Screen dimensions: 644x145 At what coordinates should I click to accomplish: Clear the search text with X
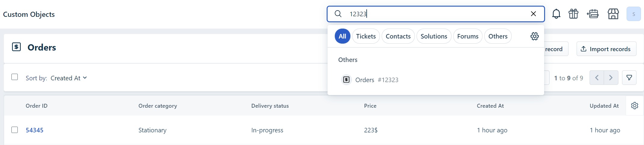(x=533, y=14)
